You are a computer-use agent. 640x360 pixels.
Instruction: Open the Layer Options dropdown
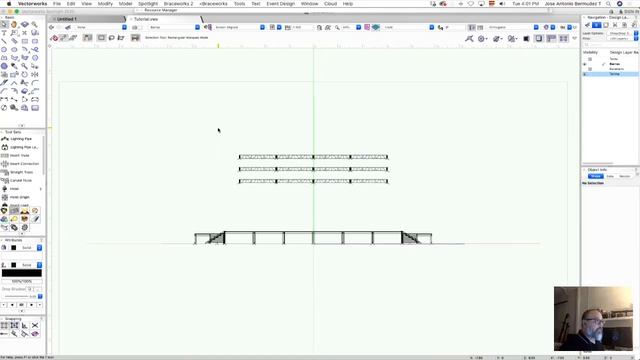pos(622,33)
